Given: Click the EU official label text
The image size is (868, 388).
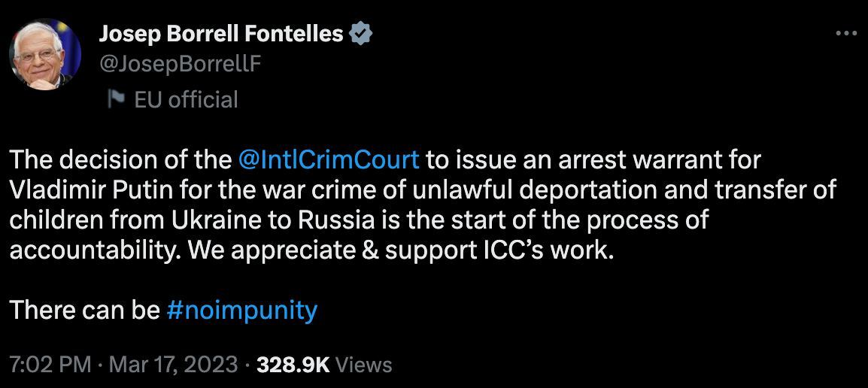Looking at the screenshot, I should 186,99.
